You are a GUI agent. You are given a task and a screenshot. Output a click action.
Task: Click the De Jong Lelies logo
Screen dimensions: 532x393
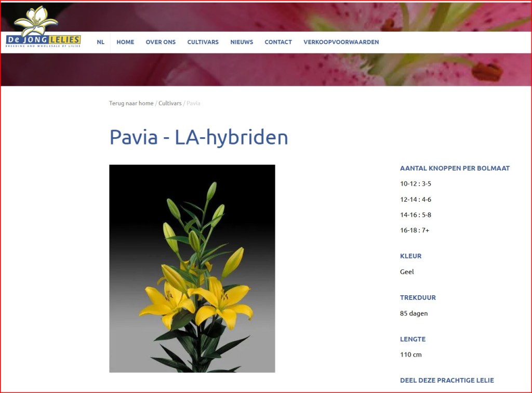(43, 29)
